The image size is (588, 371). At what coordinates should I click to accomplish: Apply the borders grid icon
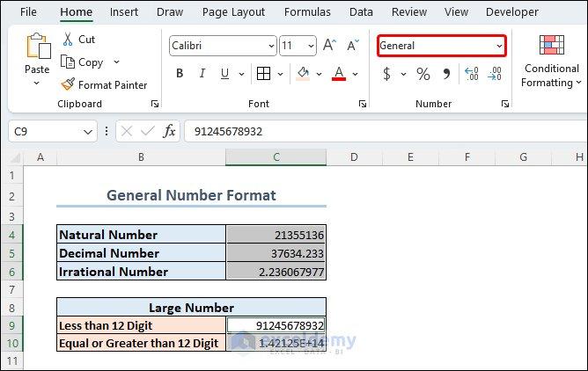[x=263, y=74]
